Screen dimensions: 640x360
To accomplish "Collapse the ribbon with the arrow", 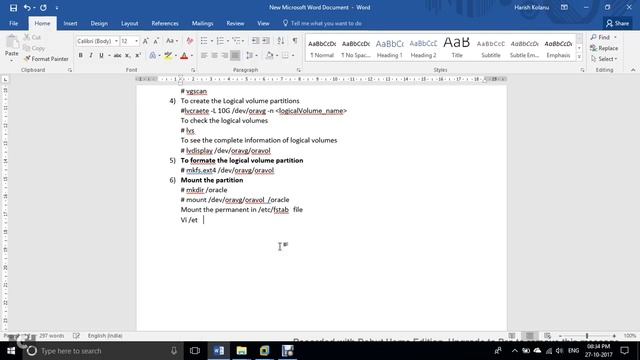I will pos(633,70).
